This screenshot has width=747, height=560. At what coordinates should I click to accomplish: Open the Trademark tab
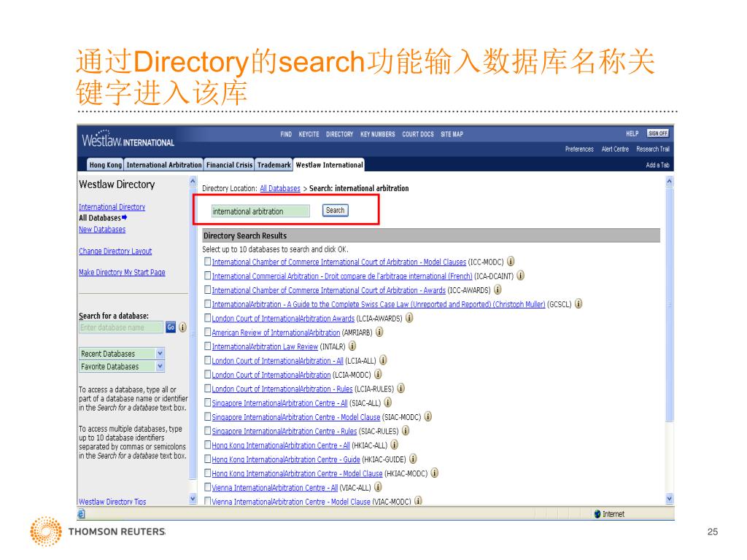pos(274,165)
